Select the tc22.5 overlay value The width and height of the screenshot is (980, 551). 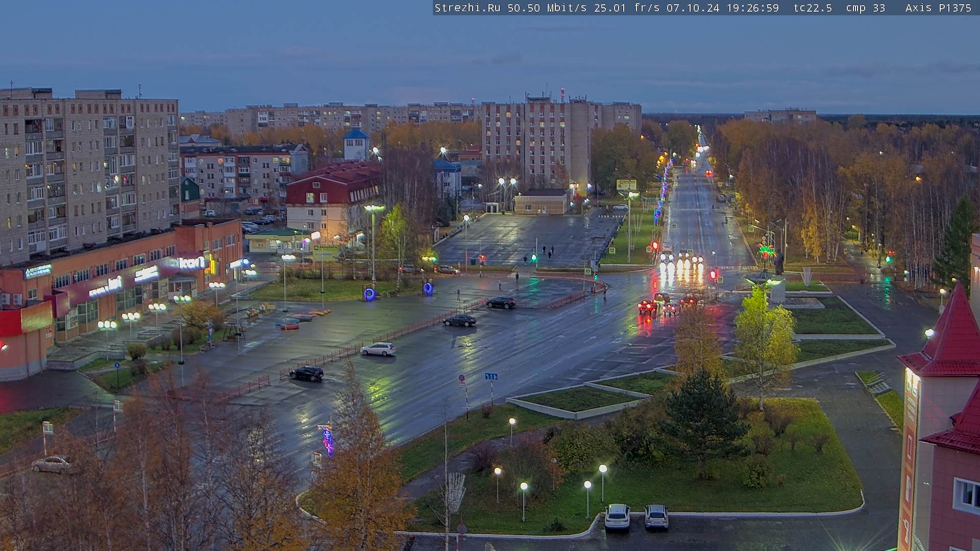click(x=813, y=8)
